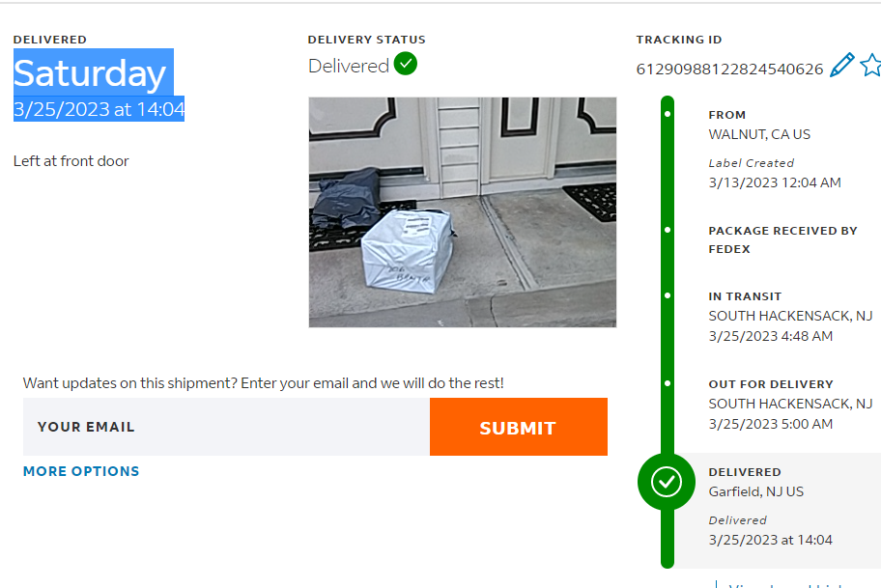
Task: Click the orange SUBMIT button
Action: pos(518,427)
